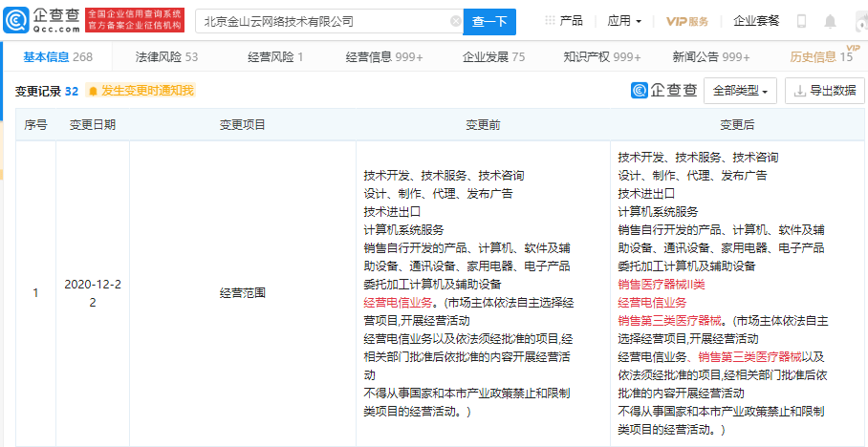Click the 导出数据 export button
Screen dimensions: 868x447
(x=823, y=92)
